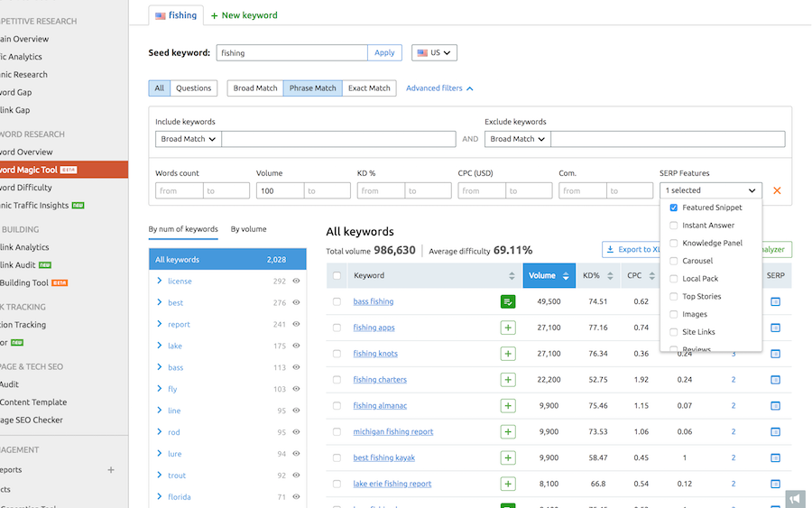Select the bass fishing row checkbox
The image size is (812, 508).
[x=337, y=301]
